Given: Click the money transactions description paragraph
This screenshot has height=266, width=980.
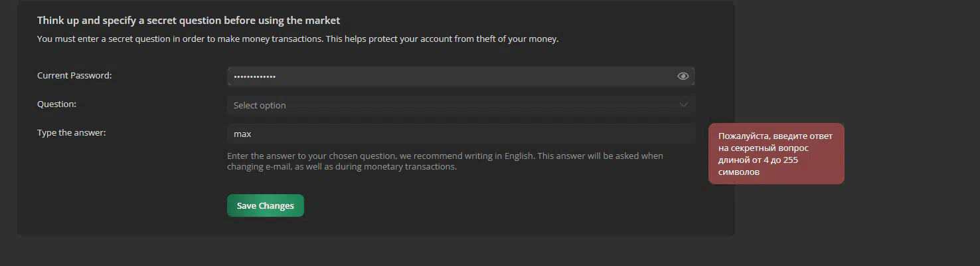Looking at the screenshot, I should pos(298,39).
